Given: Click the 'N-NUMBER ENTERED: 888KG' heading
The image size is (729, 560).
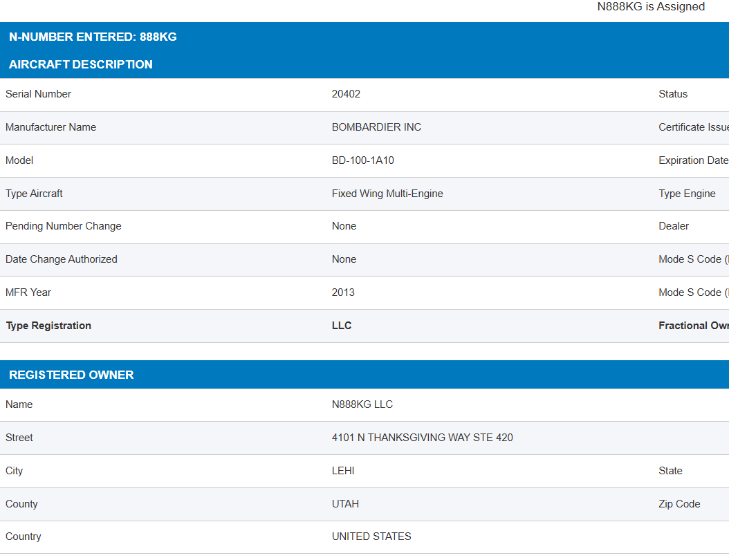Looking at the screenshot, I should point(93,37).
